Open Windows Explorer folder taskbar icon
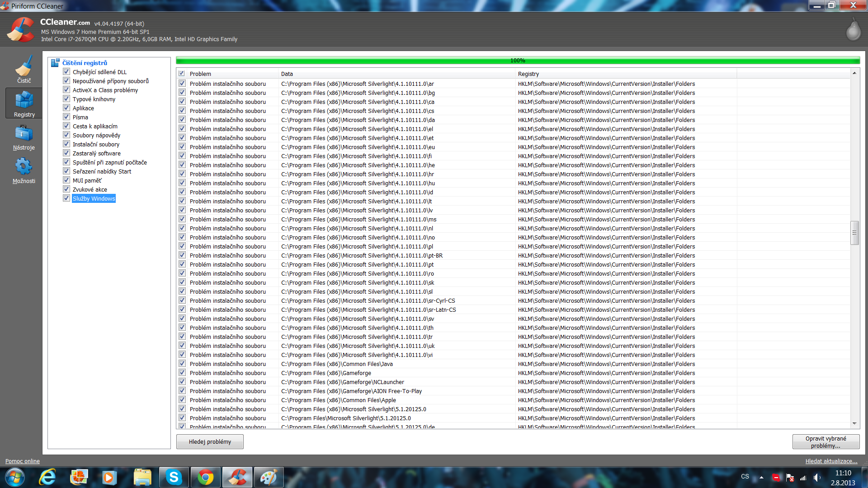868x488 pixels. click(x=142, y=477)
